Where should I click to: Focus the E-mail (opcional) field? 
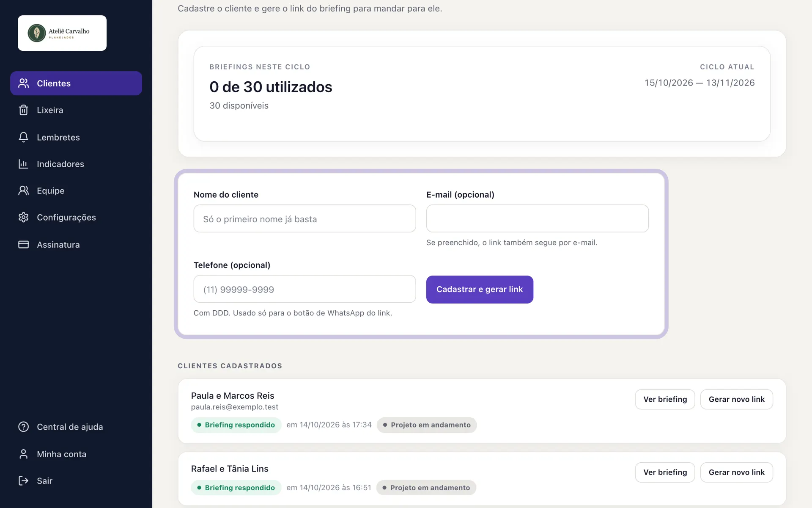point(537,218)
